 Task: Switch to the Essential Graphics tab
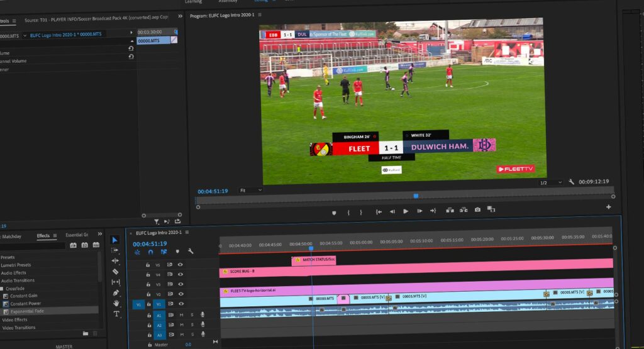click(x=77, y=235)
